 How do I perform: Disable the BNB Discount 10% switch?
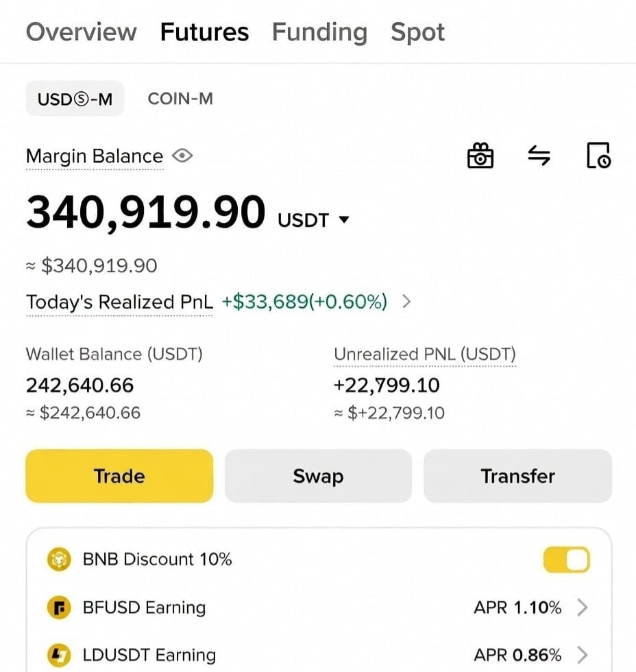(x=567, y=560)
